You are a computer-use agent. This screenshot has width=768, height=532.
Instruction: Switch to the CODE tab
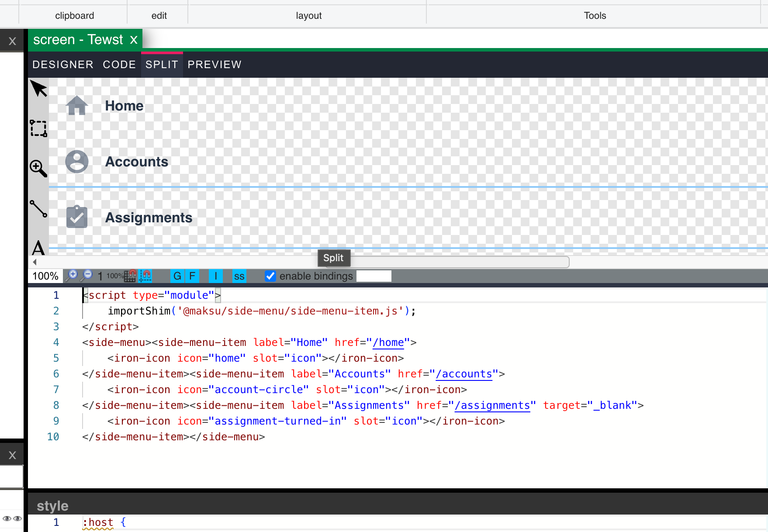point(119,65)
